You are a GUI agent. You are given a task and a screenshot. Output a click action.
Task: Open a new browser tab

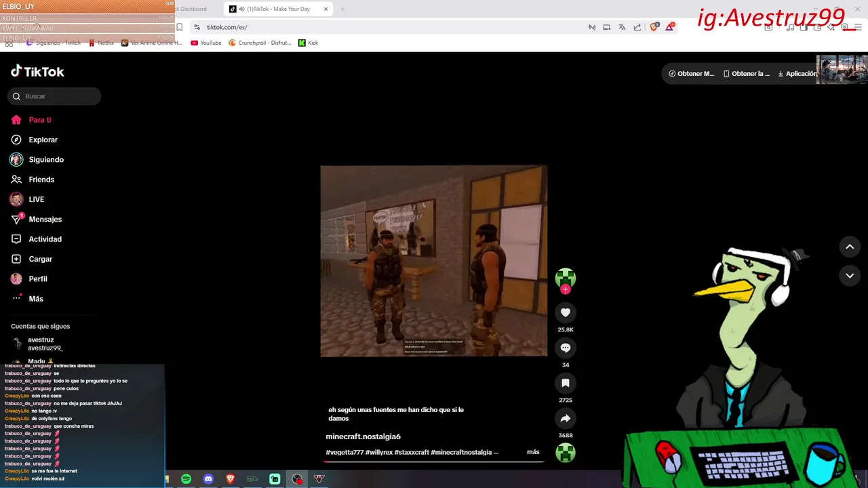click(342, 9)
